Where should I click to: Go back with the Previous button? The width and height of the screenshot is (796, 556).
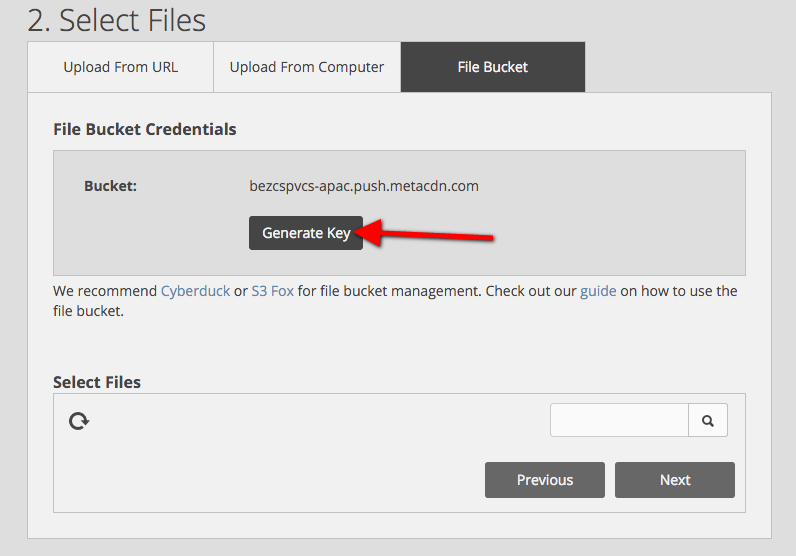coord(545,480)
